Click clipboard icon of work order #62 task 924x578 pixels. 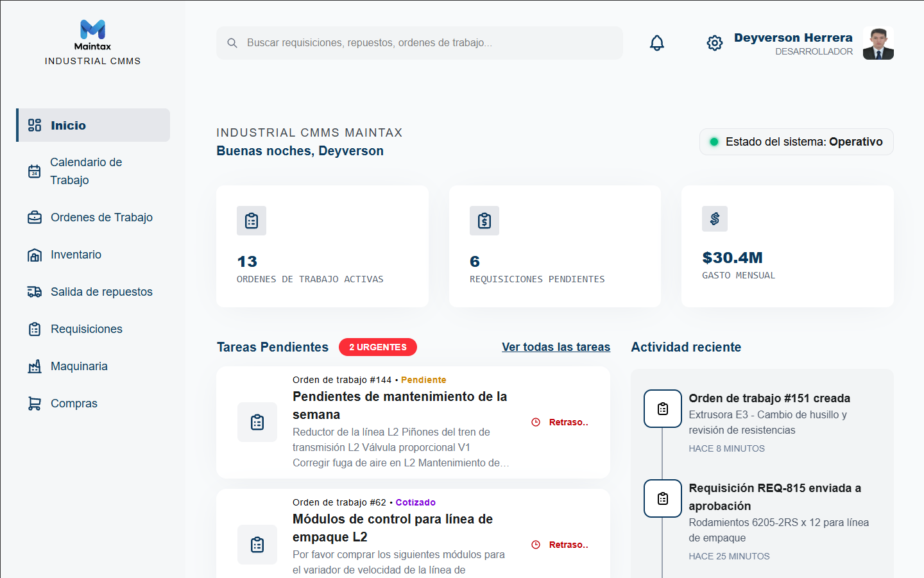coord(257,545)
